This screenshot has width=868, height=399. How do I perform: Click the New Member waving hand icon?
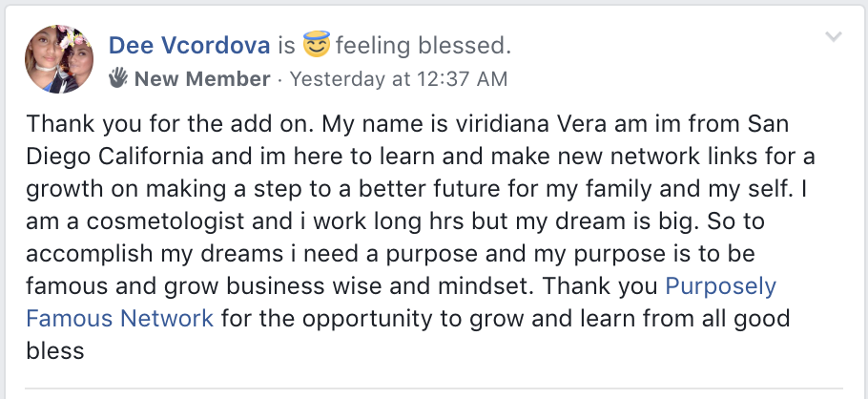pos(118,78)
